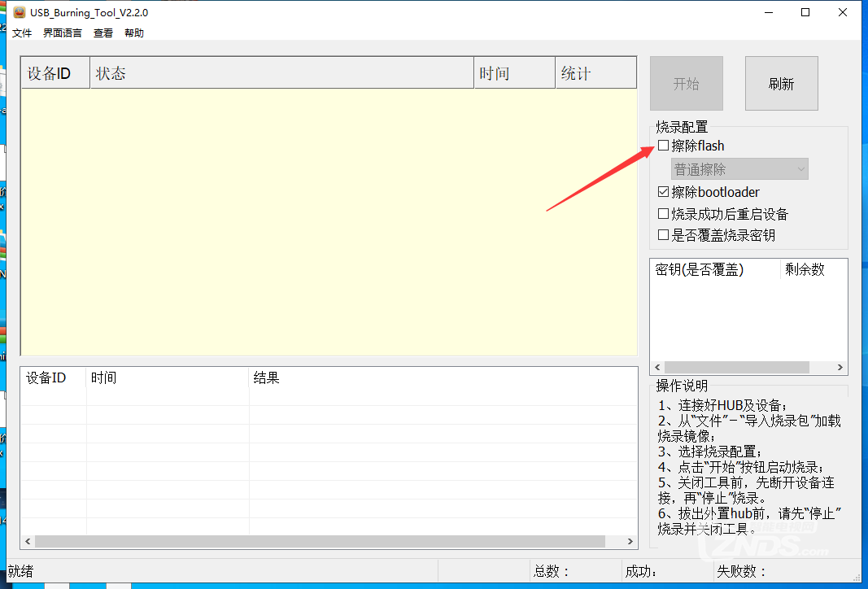Image resolution: width=868 pixels, height=589 pixels.
Task: Click instruction line 3、选择烧录配置
Action: tap(710, 452)
